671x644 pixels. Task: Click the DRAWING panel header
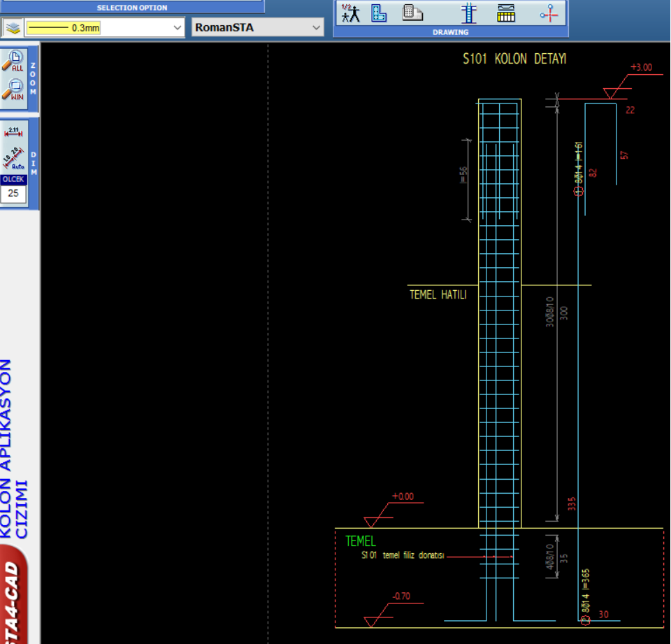coord(450,32)
